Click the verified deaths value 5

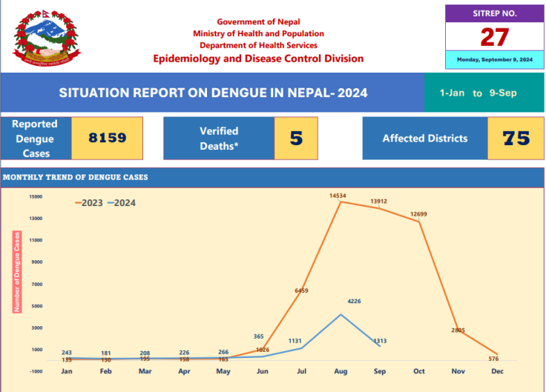(296, 139)
